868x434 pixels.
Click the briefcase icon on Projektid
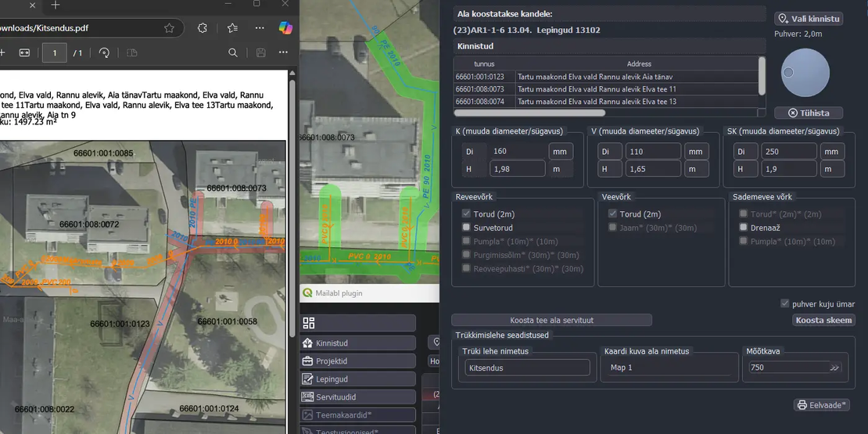pos(308,361)
